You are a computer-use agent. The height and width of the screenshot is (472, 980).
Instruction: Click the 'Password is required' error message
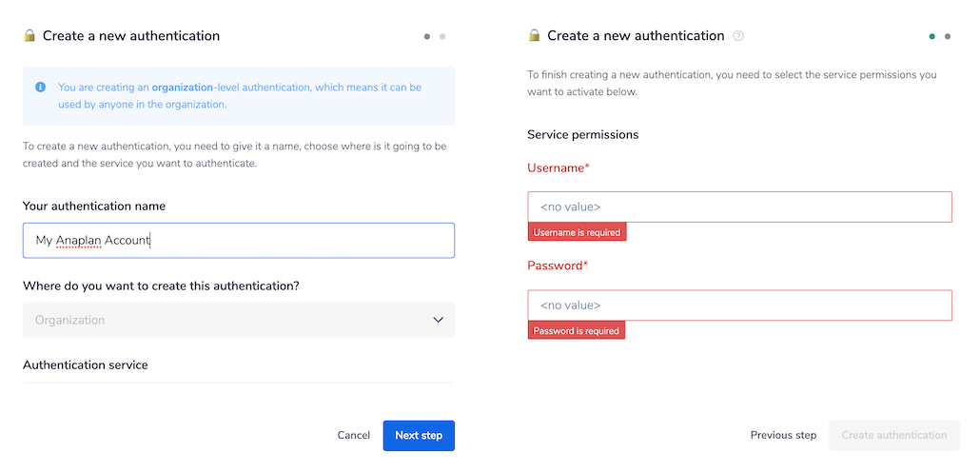click(576, 331)
